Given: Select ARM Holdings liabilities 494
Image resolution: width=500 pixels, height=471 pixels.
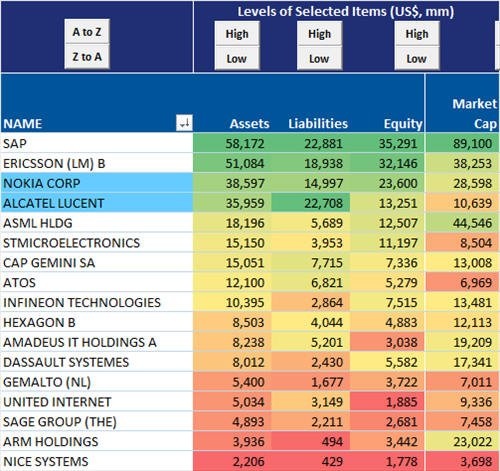Looking at the screenshot, I should pos(311,442).
